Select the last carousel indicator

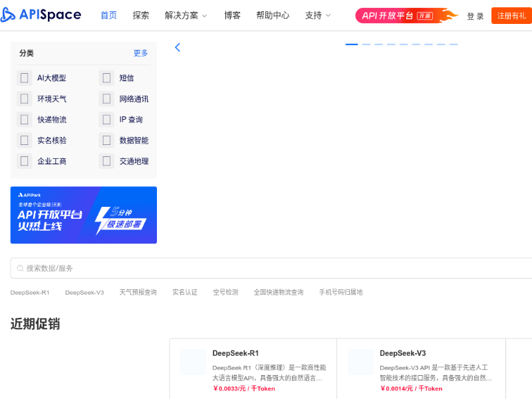tap(454, 45)
